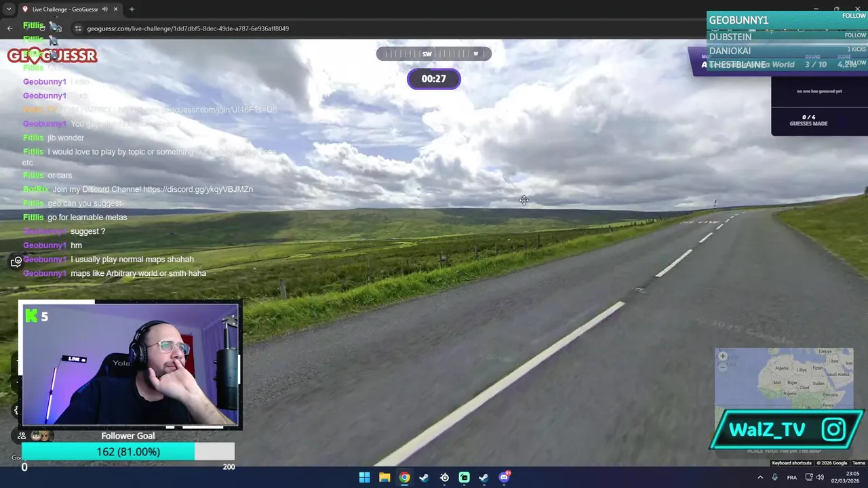
Task: Click the microphone tray icon
Action: click(774, 477)
